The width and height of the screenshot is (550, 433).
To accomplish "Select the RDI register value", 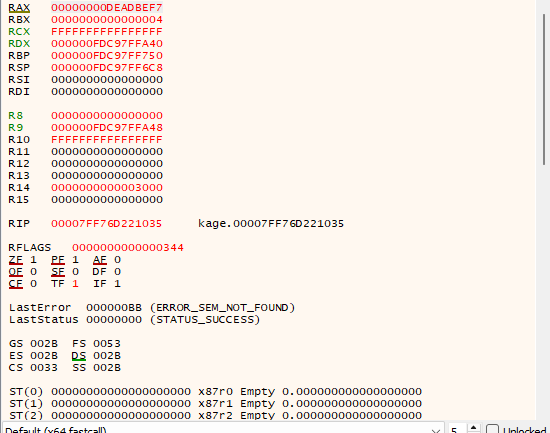I will 107,92.
